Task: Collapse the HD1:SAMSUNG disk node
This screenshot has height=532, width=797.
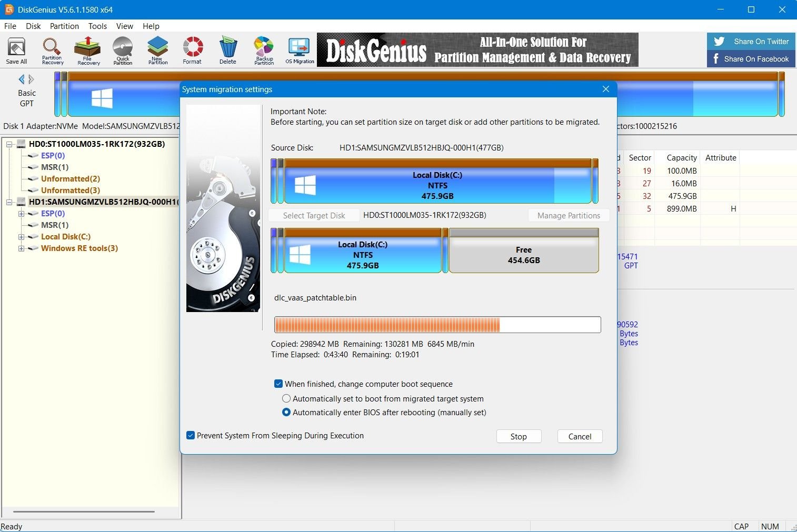Action: 9,202
